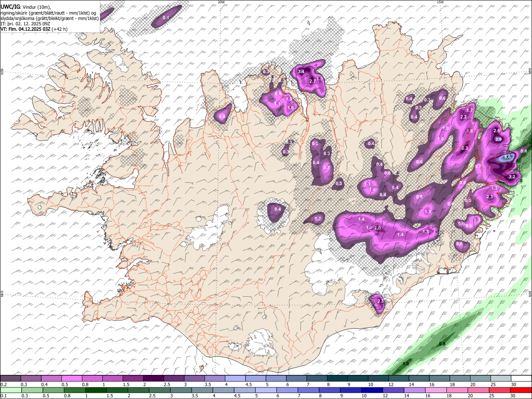Click the 8.6 precipitation maximum label

coord(507,157)
